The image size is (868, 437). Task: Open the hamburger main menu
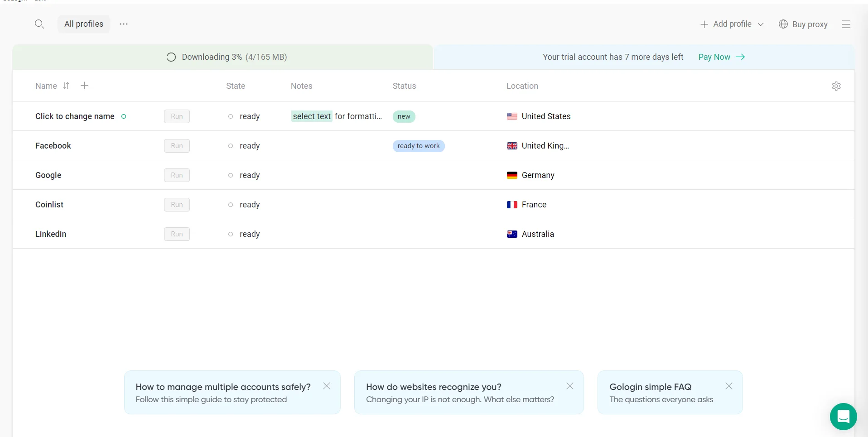[846, 24]
